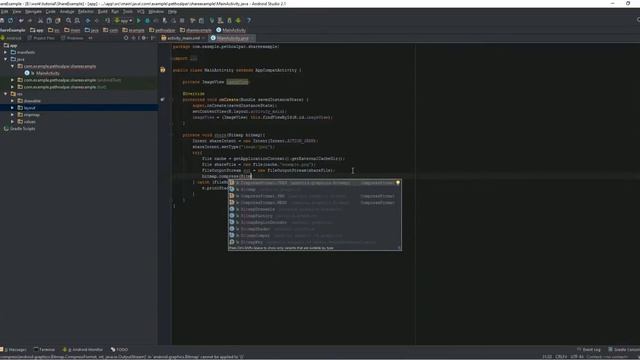The image size is (640, 360).
Task: Click the Copy toolbar icon
Action: (x=49, y=20)
